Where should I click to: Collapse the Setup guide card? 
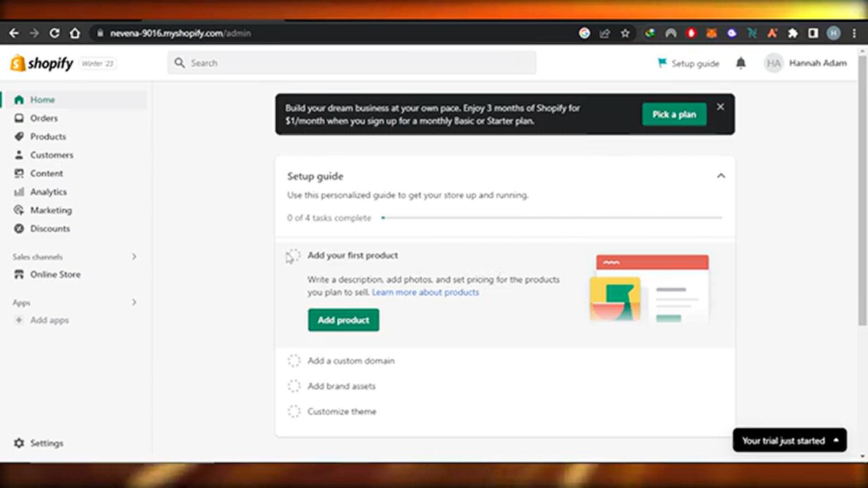[721, 176]
